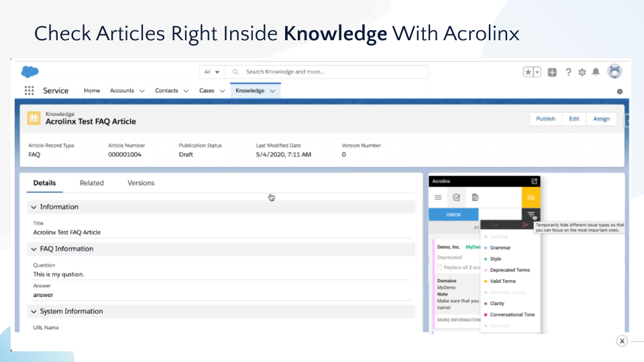Collapse the FAQ Information section
The height and width of the screenshot is (362, 644).
tap(34, 249)
